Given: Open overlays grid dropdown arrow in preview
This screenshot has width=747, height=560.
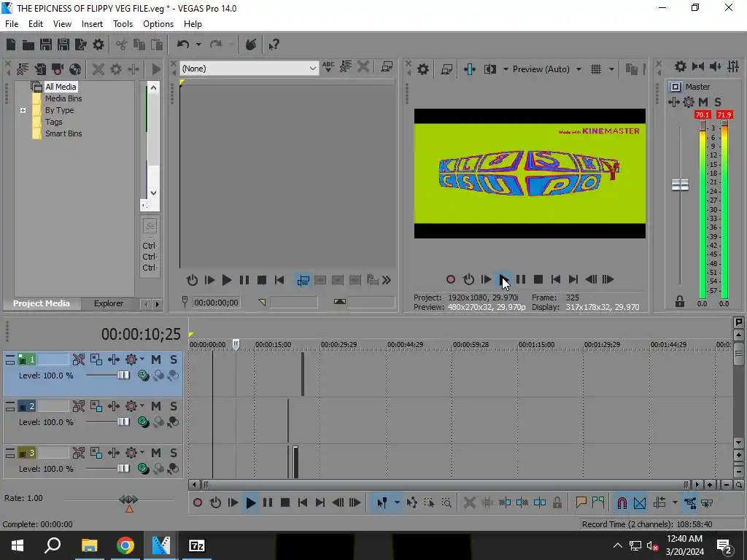Looking at the screenshot, I should coord(611,69).
